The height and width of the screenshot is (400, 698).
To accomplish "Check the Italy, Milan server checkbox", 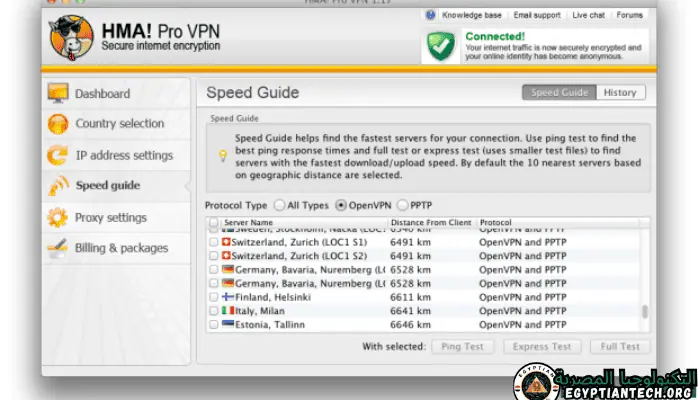I will pyautogui.click(x=213, y=311).
